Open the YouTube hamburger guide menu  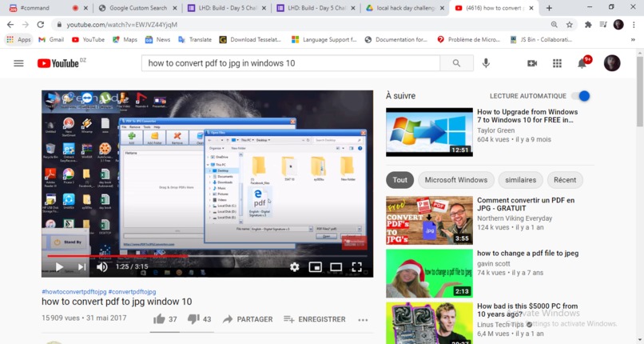pos(18,63)
